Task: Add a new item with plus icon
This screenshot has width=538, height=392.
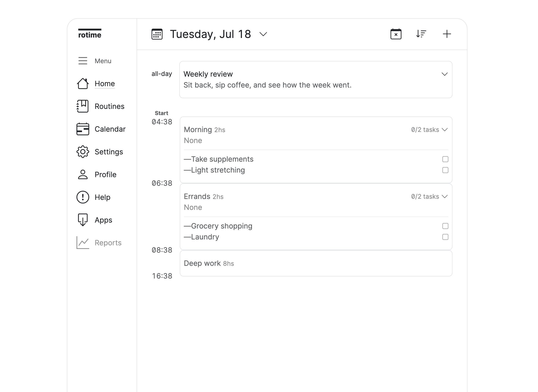Action: click(447, 34)
